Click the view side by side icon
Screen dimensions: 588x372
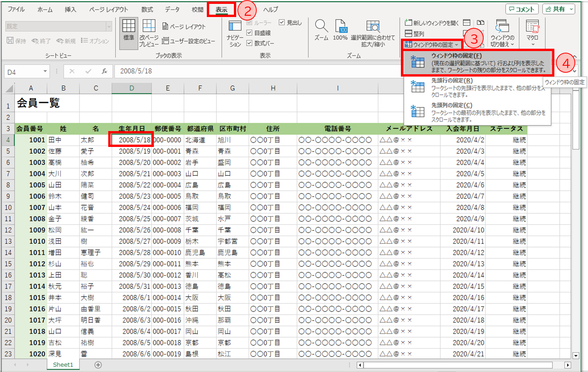(481, 23)
